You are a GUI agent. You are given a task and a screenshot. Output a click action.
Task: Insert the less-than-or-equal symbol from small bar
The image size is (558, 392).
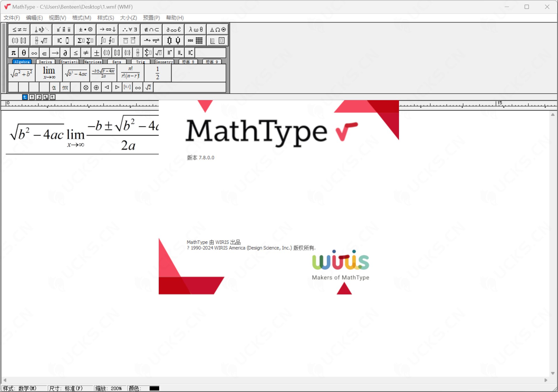76,53
